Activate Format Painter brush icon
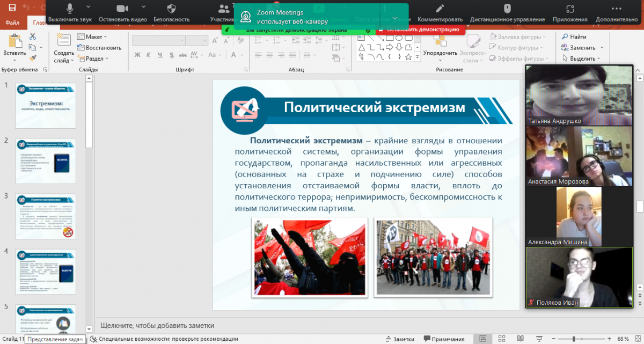 [x=33, y=58]
